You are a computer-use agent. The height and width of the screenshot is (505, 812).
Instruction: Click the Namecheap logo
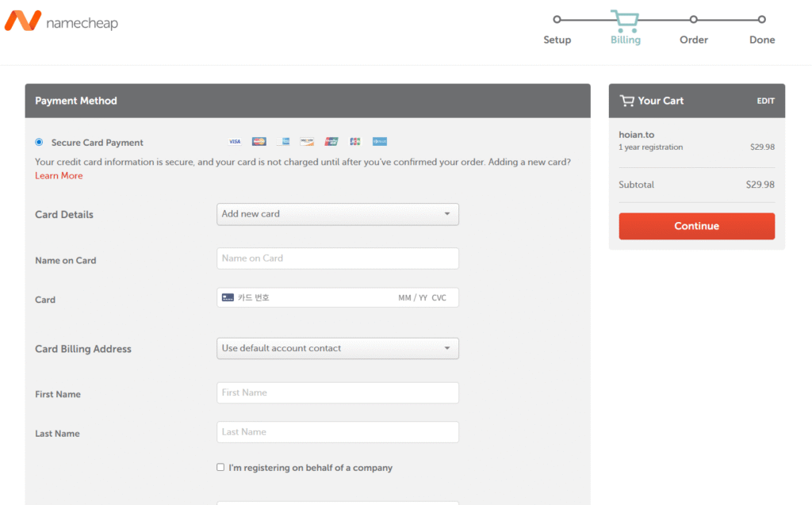(61, 21)
